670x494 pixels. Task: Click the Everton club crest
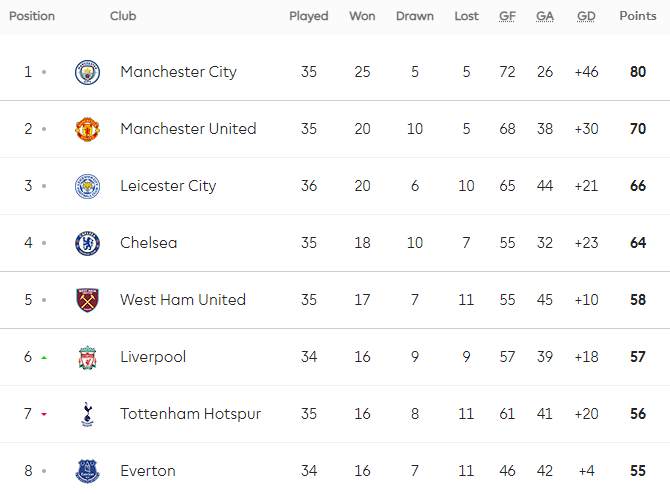[x=88, y=471]
